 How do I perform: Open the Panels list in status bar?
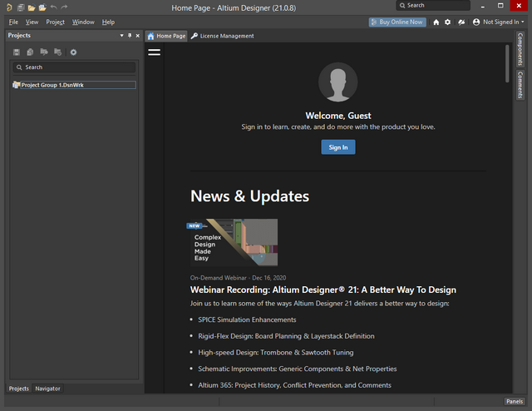click(x=514, y=402)
